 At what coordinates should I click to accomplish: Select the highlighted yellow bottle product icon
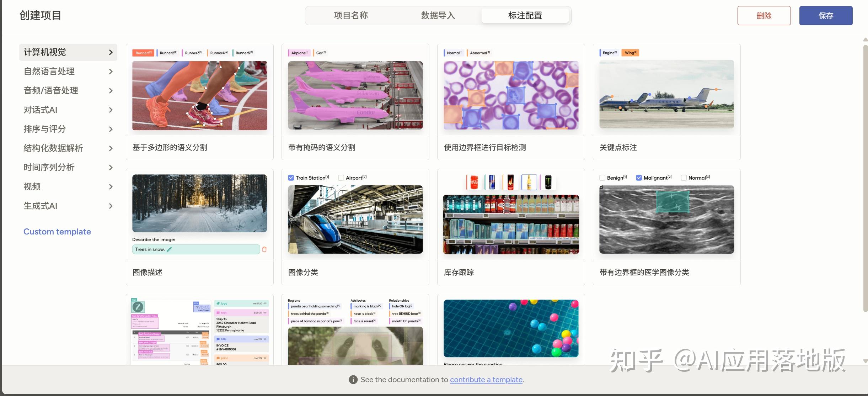529,182
